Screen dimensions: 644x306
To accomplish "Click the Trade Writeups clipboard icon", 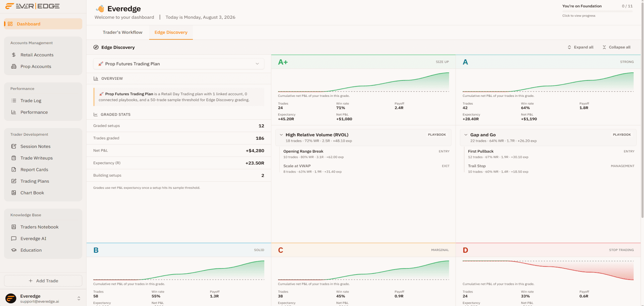I will (14, 158).
